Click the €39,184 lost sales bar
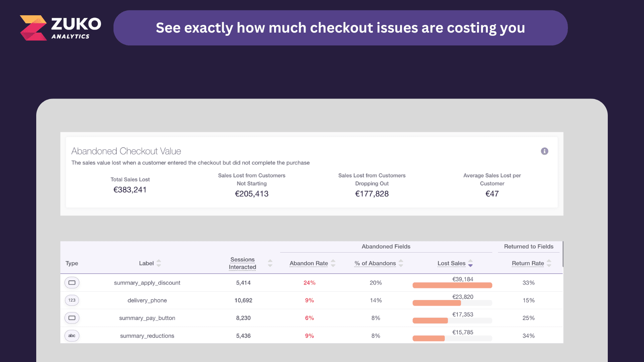Screen dimensions: 644x362 tap(452, 285)
